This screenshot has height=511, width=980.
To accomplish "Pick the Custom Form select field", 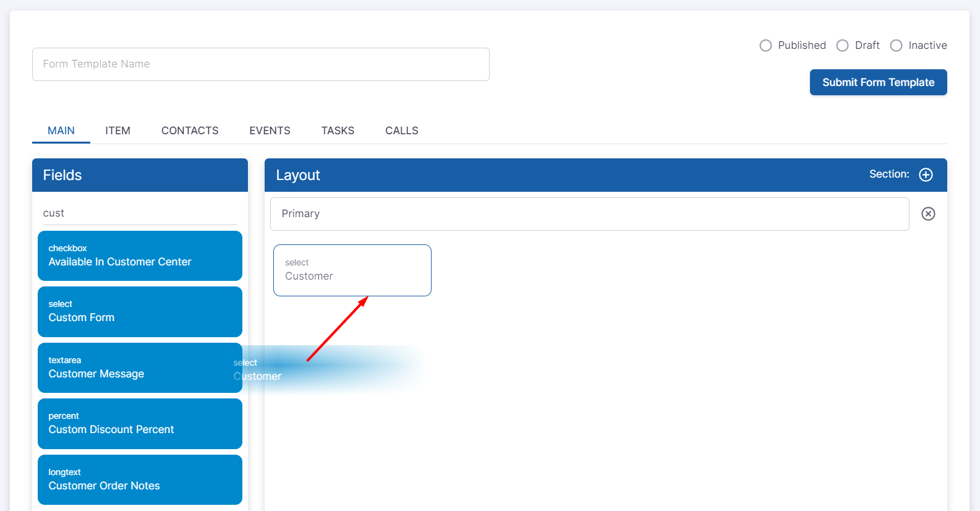I will click(x=140, y=311).
